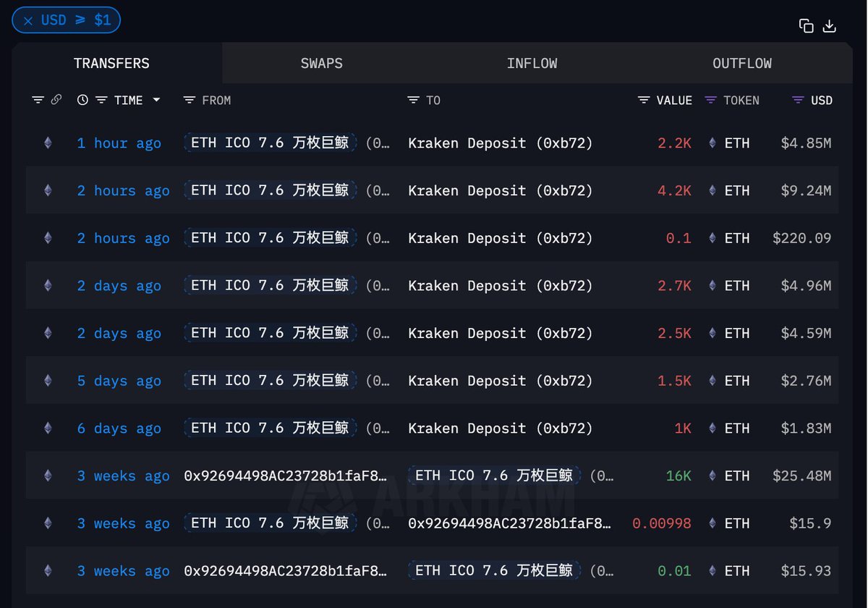Click the link icon in the table header
The height and width of the screenshot is (608, 868).
click(56, 100)
